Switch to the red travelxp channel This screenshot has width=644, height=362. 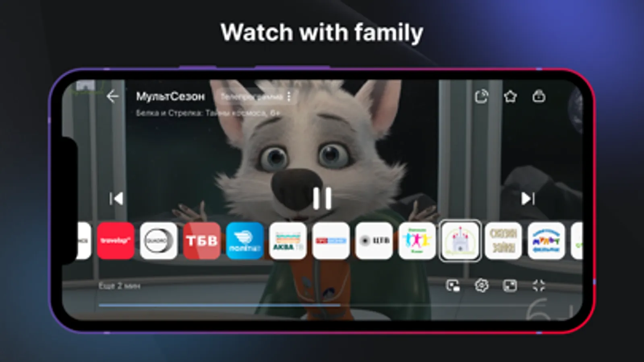[116, 241]
